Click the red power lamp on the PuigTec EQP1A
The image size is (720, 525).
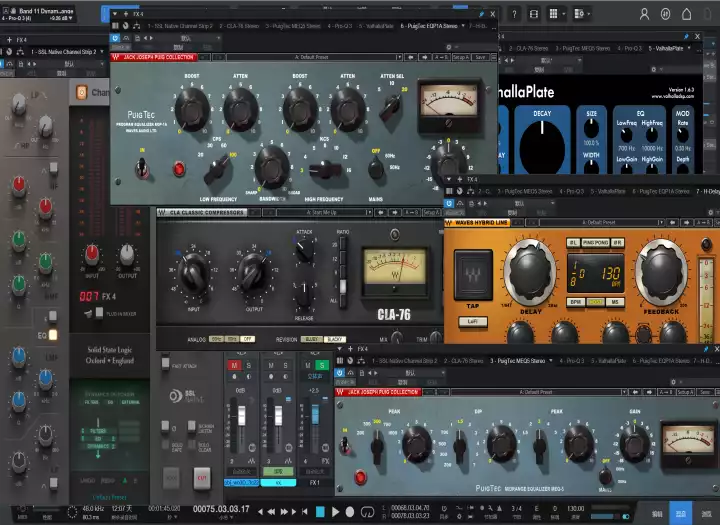pyautogui.click(x=179, y=169)
